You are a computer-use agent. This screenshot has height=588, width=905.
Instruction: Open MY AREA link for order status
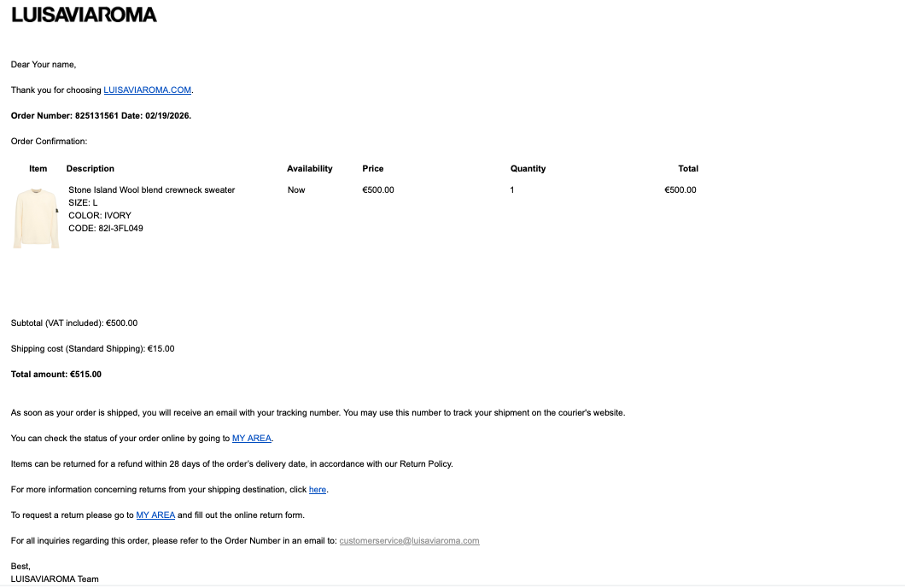click(x=252, y=439)
